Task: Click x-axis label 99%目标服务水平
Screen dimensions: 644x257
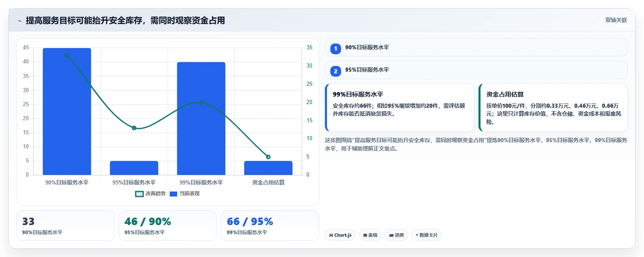Action: point(201,182)
